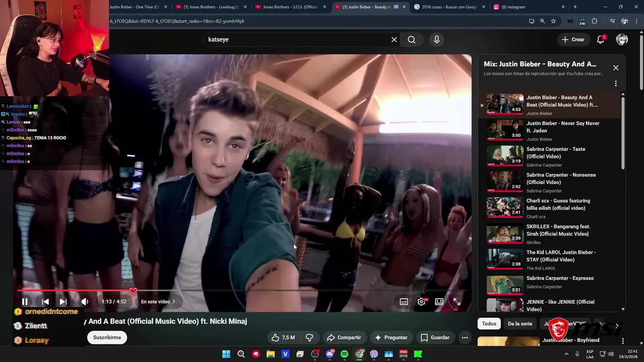Click the speaker volume extension icon

[570, 21]
